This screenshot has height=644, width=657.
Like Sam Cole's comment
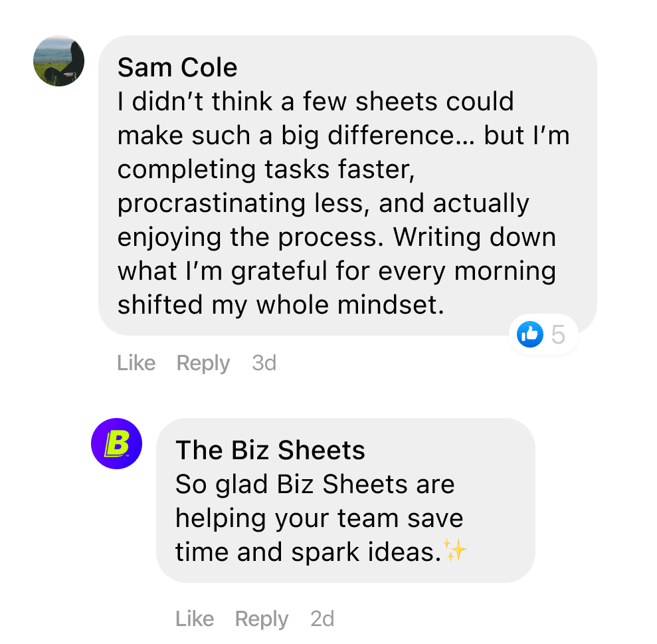click(136, 363)
